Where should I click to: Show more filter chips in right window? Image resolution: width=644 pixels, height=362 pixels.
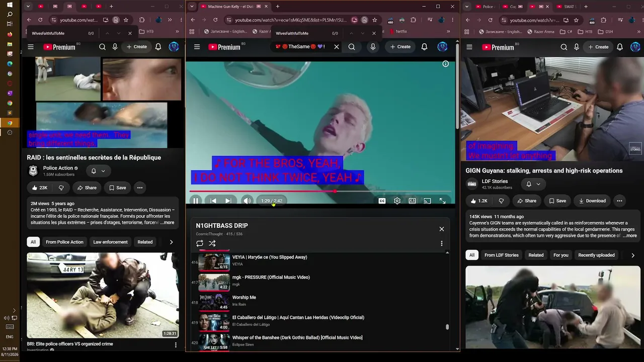[x=632, y=255]
